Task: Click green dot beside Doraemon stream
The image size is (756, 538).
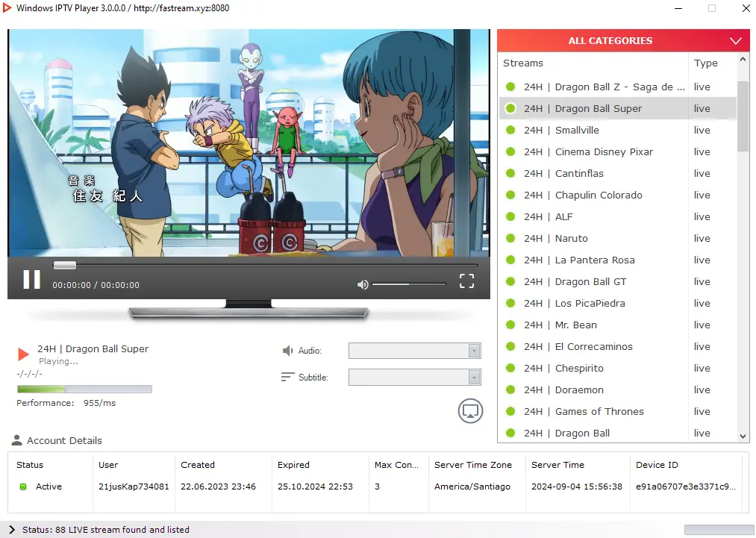Action: (510, 390)
